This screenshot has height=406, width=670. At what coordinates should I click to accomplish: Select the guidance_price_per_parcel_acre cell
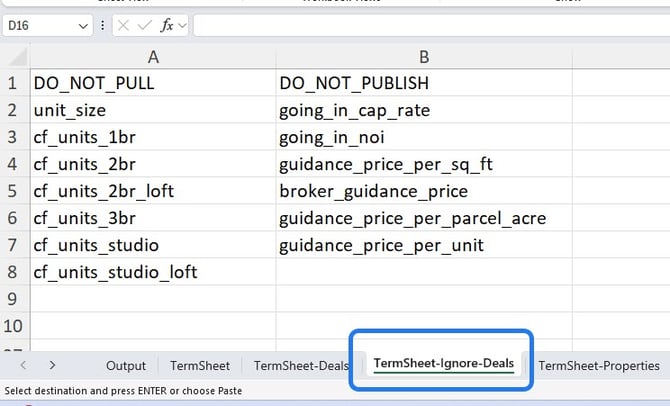point(424,218)
